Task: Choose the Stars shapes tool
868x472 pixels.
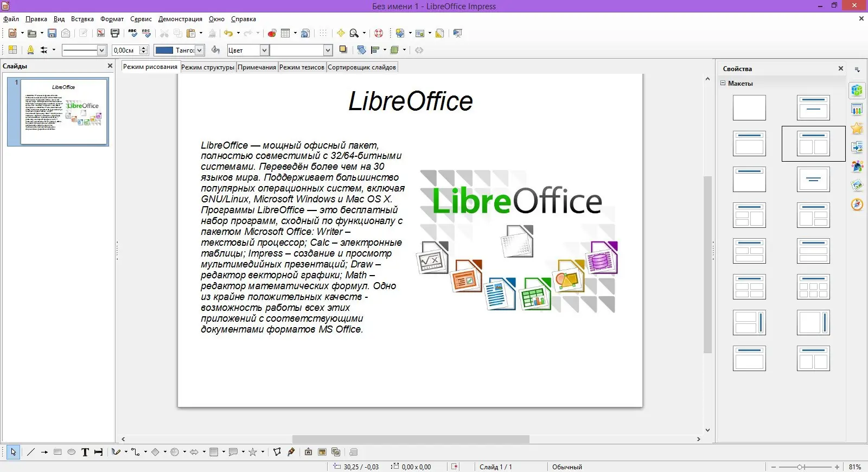Action: pyautogui.click(x=253, y=452)
